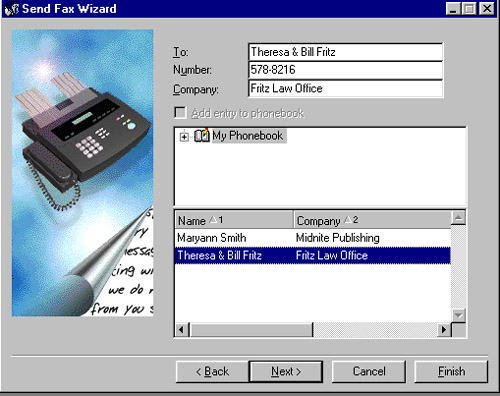Image resolution: width=500 pixels, height=396 pixels.
Task: Expand the My Phonebook tree node
Action: point(184,136)
